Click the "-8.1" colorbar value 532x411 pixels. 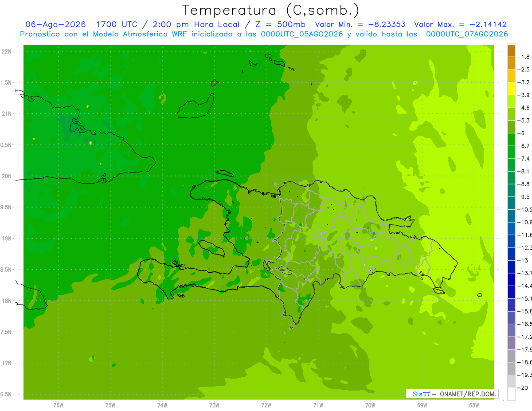(524, 171)
